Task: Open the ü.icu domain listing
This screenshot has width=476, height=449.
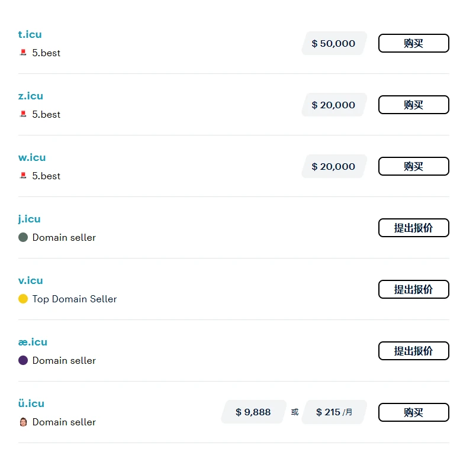Action: [31, 403]
